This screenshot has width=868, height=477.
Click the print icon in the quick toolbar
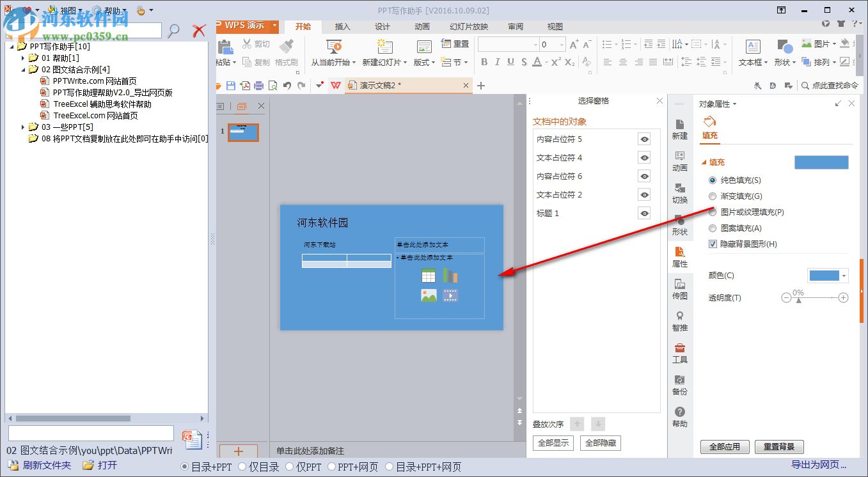tap(259, 86)
